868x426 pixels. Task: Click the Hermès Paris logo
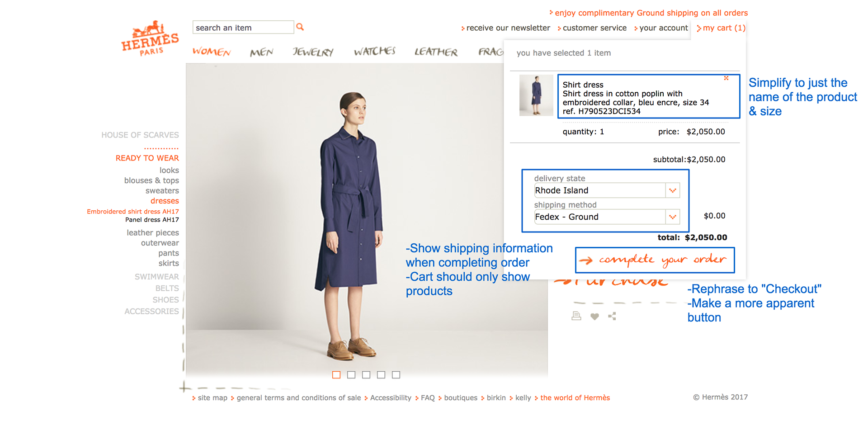tap(150, 38)
